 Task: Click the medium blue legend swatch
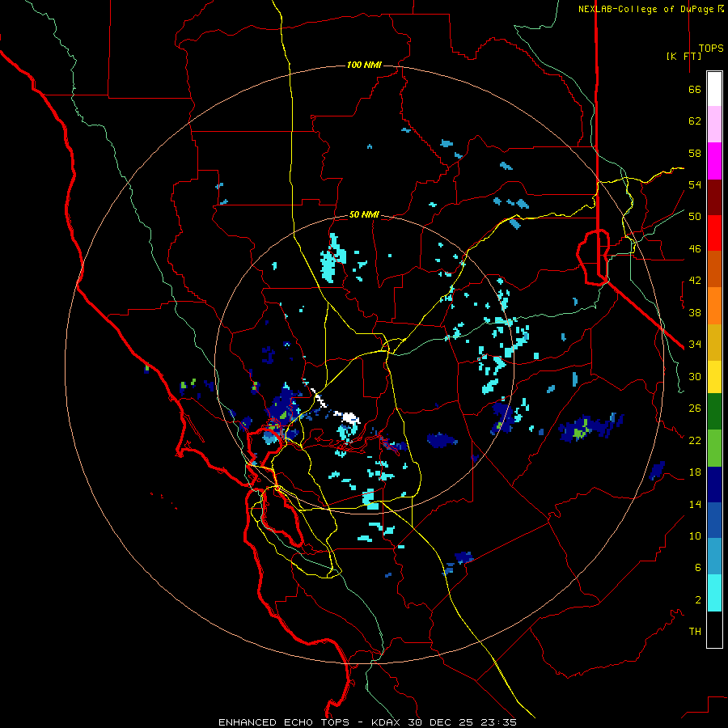(714, 520)
